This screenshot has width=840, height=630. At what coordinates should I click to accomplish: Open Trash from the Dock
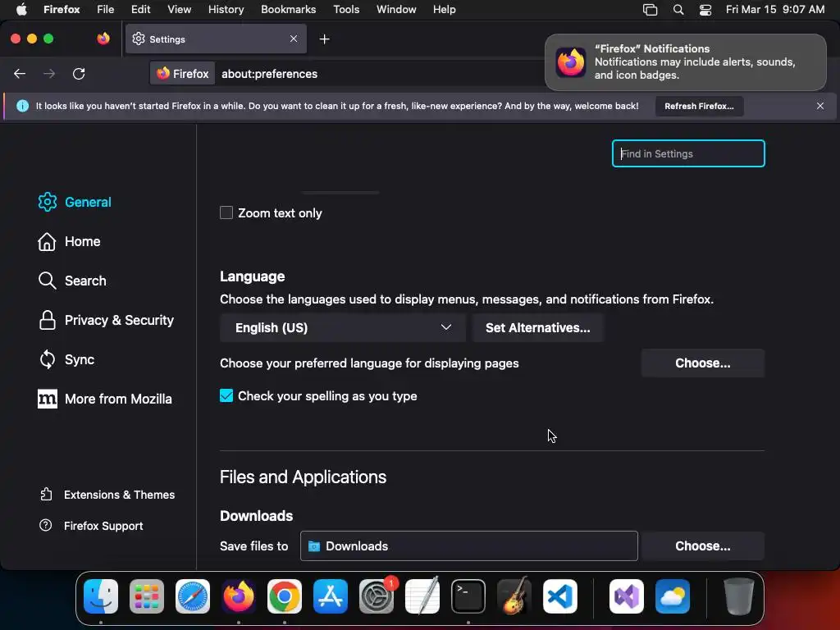tap(739, 596)
